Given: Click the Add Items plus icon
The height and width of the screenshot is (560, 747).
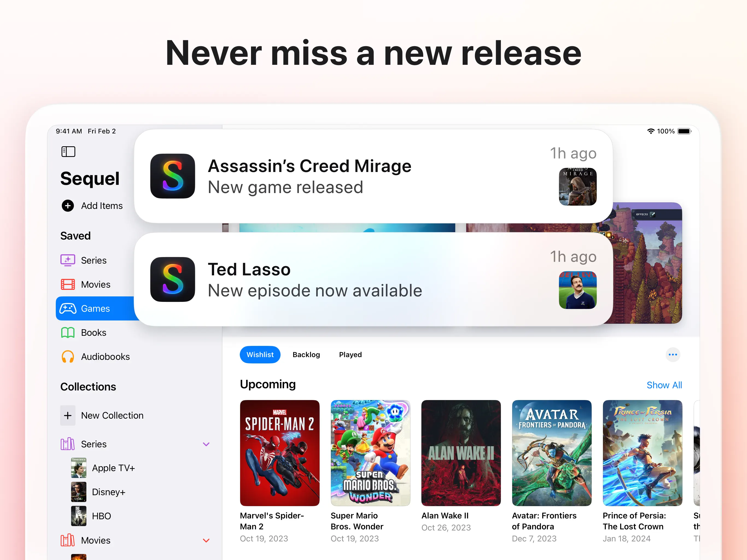Looking at the screenshot, I should coord(68,206).
